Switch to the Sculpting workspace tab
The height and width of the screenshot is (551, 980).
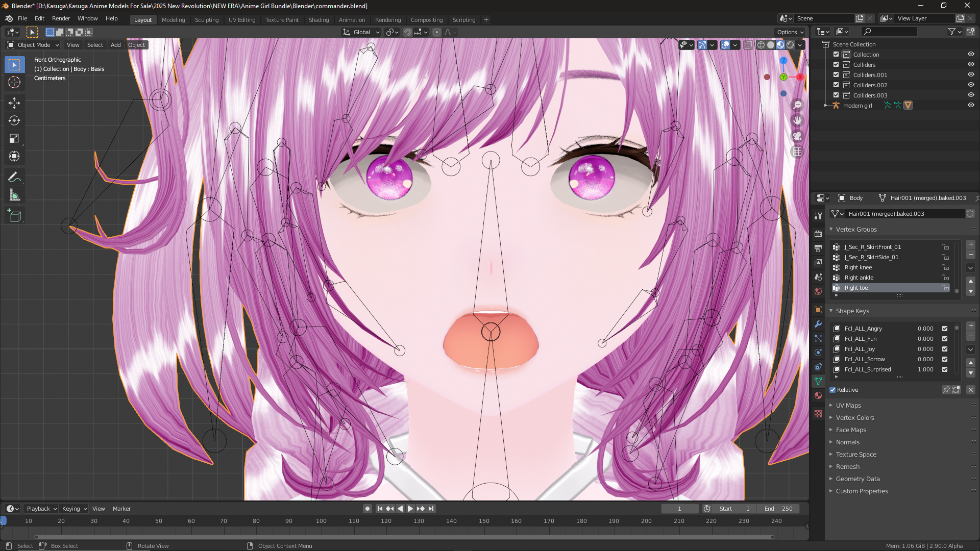pyautogui.click(x=206, y=20)
